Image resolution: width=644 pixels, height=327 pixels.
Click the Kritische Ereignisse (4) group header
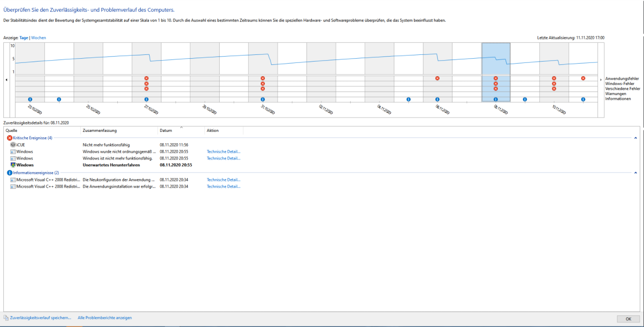[x=33, y=138]
